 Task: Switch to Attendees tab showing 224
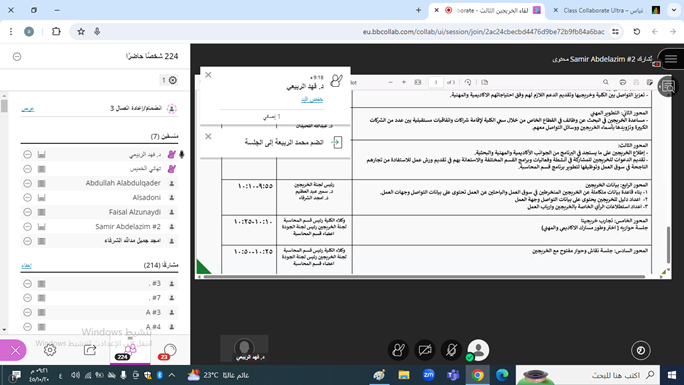coord(130,351)
